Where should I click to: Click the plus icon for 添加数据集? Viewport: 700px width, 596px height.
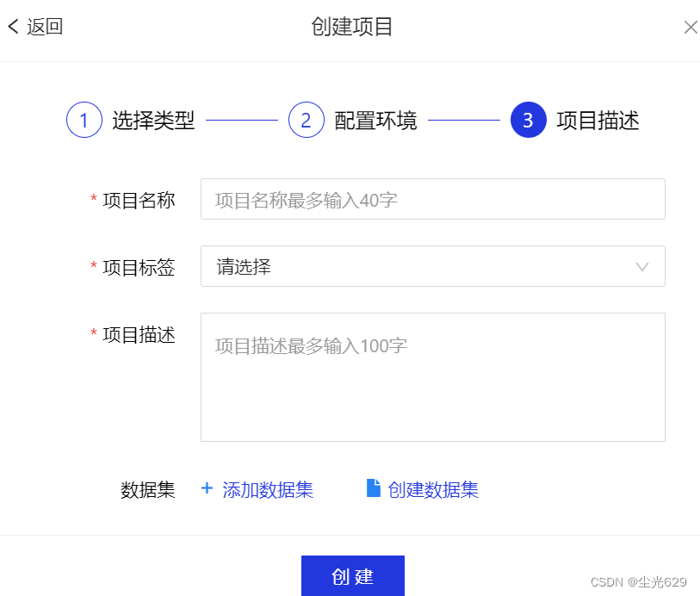207,488
